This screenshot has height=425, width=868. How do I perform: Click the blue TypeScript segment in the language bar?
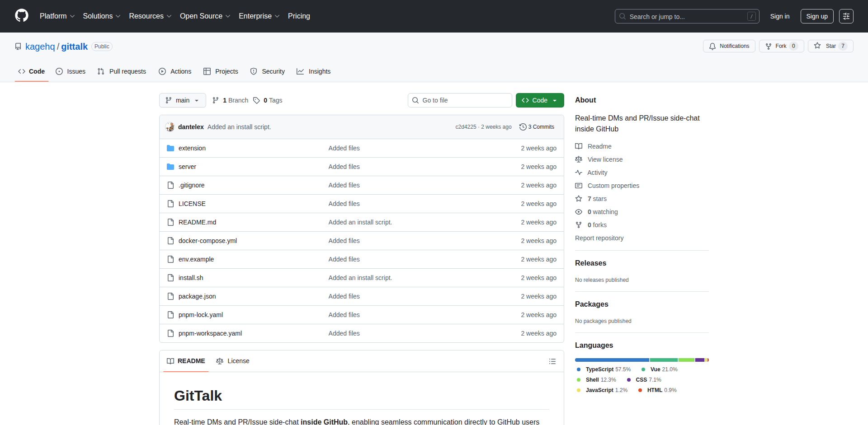(612, 360)
